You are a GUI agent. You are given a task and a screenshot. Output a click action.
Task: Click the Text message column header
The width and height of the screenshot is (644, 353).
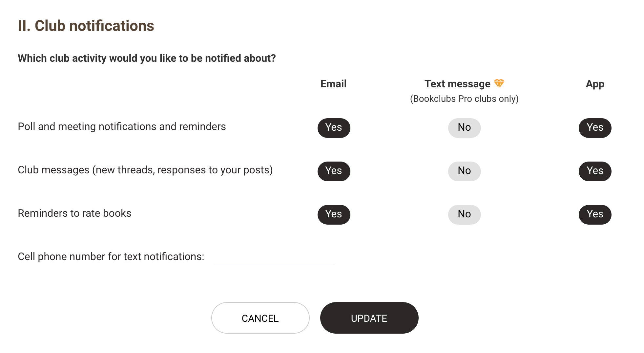457,84
